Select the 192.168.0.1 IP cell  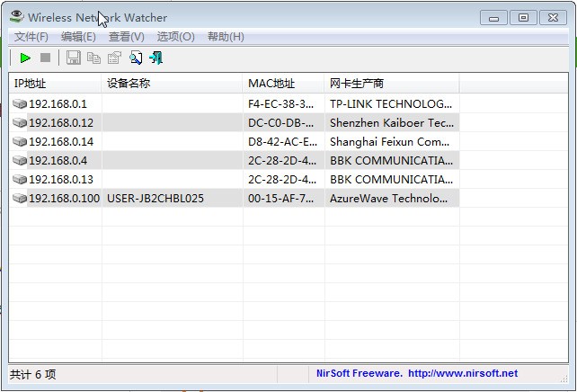[58, 103]
